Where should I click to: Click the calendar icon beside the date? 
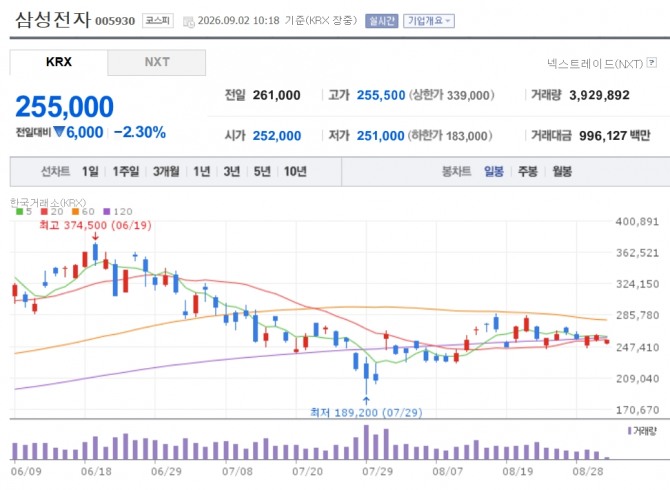coord(188,21)
